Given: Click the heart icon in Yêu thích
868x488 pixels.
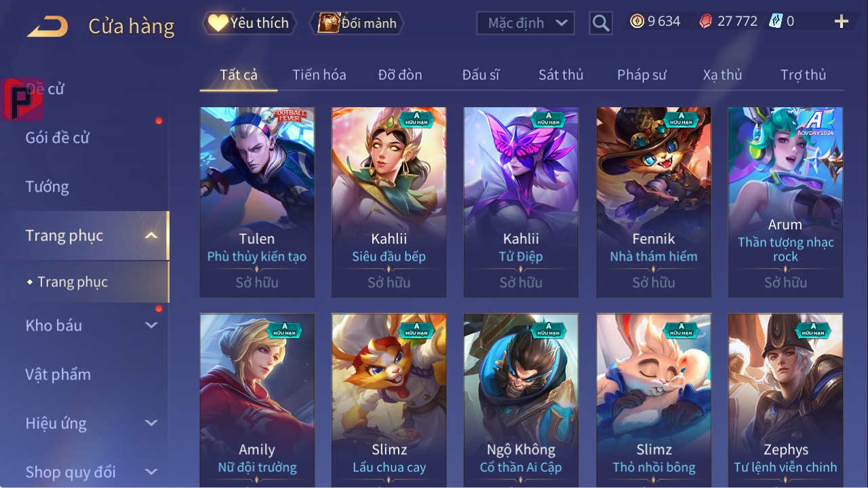Looking at the screenshot, I should 218,23.
